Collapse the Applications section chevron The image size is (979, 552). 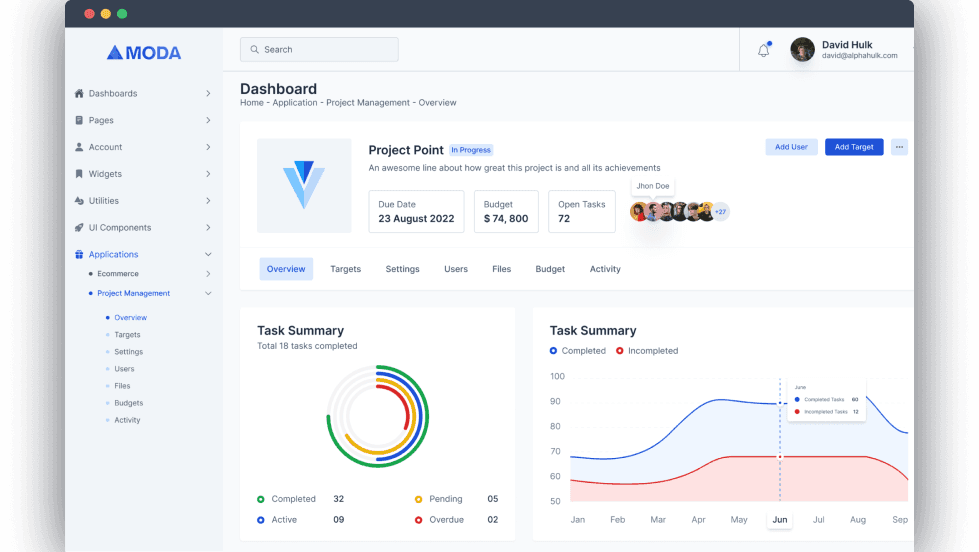(208, 254)
